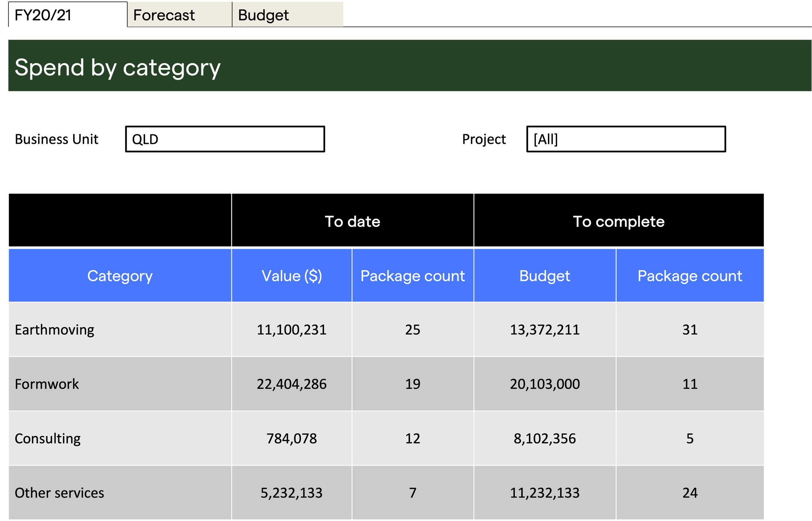Viewport: 812px width, 521px height.
Task: Select the Formwork budget 20,103,000
Action: coord(545,384)
